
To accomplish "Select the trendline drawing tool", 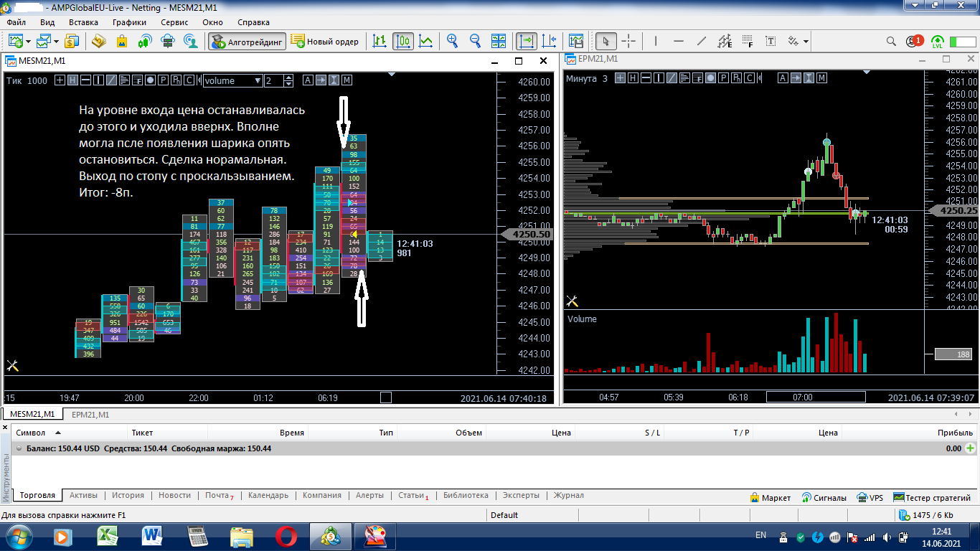I will tap(702, 42).
